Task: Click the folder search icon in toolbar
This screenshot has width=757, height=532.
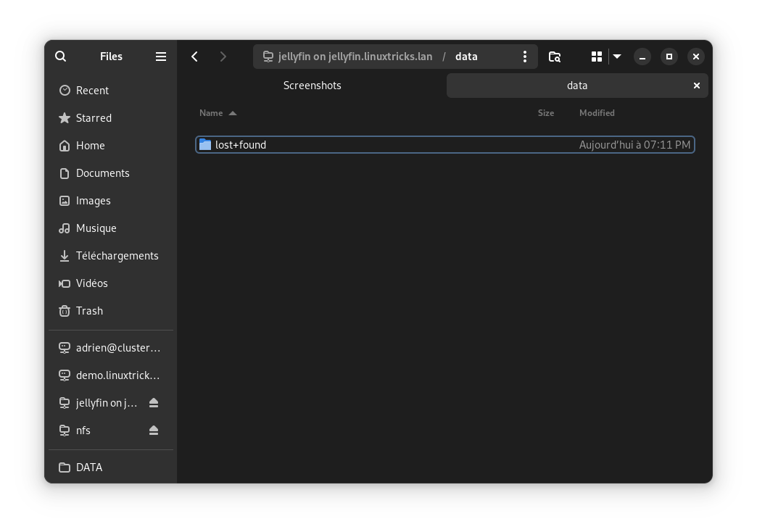Action: pos(555,57)
